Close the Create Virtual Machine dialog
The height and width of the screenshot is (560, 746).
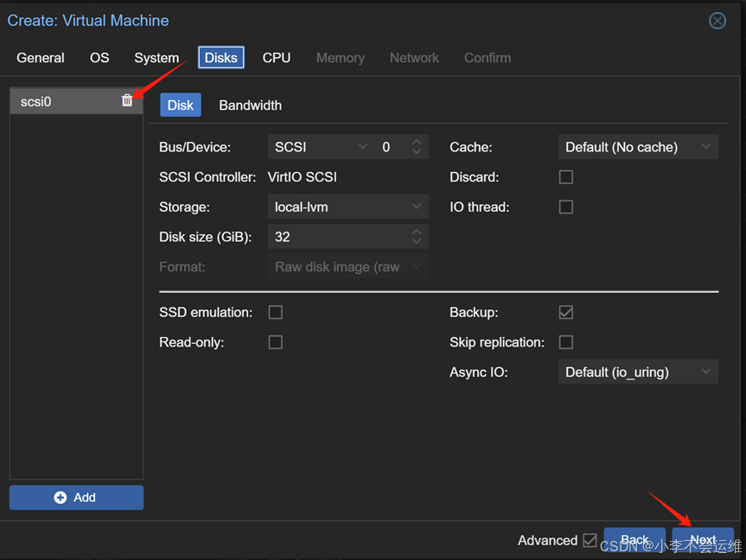tap(717, 21)
